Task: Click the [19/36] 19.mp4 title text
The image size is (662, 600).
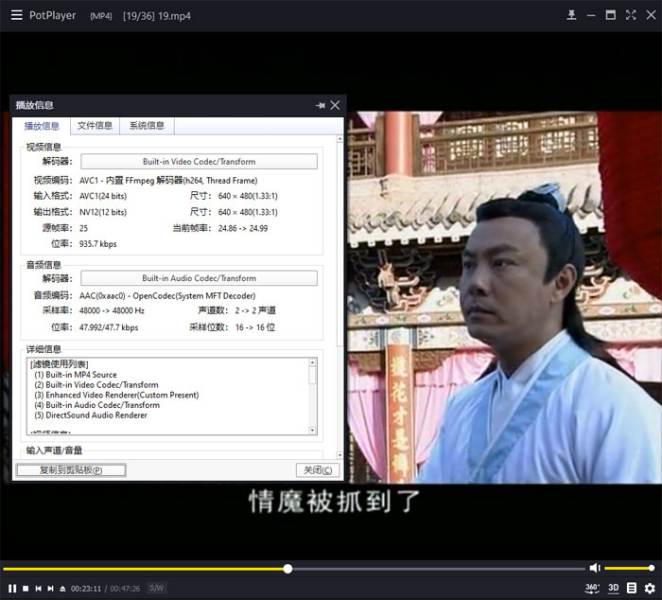Action: coord(157,16)
